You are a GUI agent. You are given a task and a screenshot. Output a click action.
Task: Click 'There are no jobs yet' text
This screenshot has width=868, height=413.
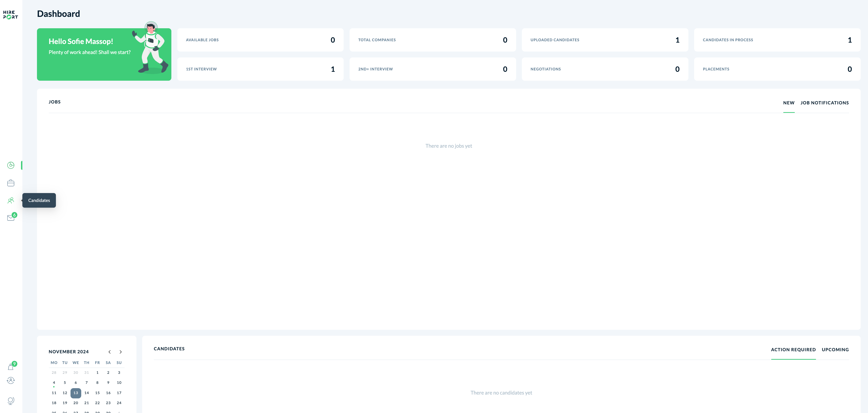[x=448, y=146]
